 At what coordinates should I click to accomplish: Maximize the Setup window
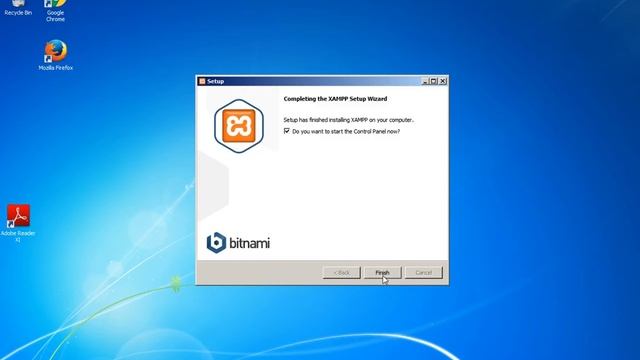point(433,81)
